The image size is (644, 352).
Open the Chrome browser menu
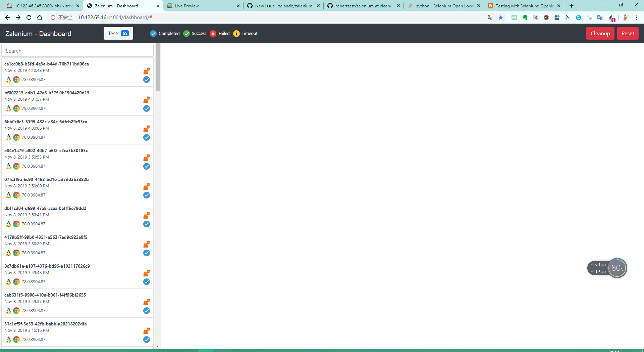[x=637, y=17]
